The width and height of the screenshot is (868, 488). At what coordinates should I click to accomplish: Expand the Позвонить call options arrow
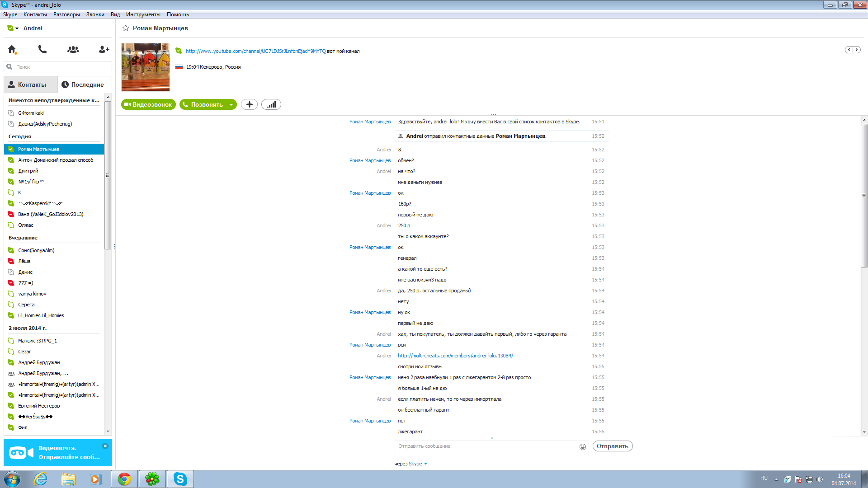pyautogui.click(x=231, y=105)
